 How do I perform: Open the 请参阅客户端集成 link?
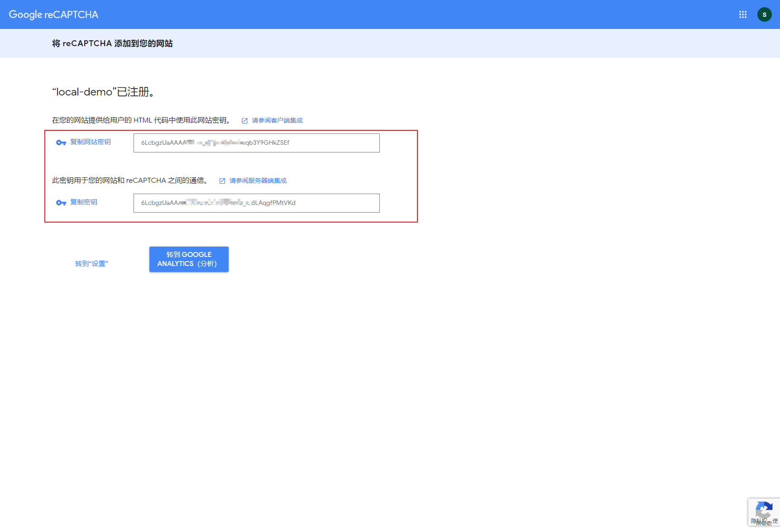pyautogui.click(x=278, y=120)
